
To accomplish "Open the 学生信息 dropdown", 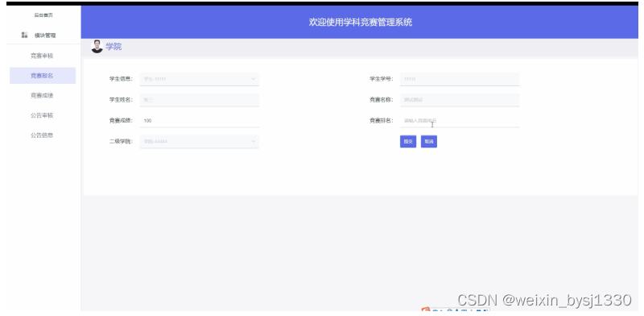I will pyautogui.click(x=199, y=79).
